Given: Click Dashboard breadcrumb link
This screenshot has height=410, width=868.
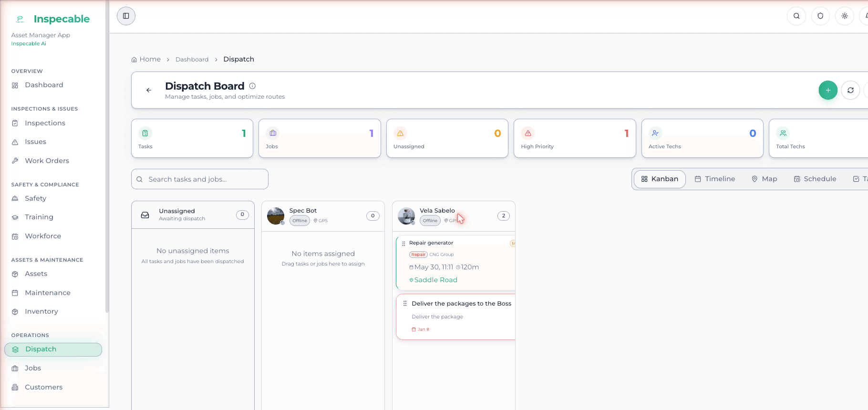Looking at the screenshot, I should coord(192,60).
